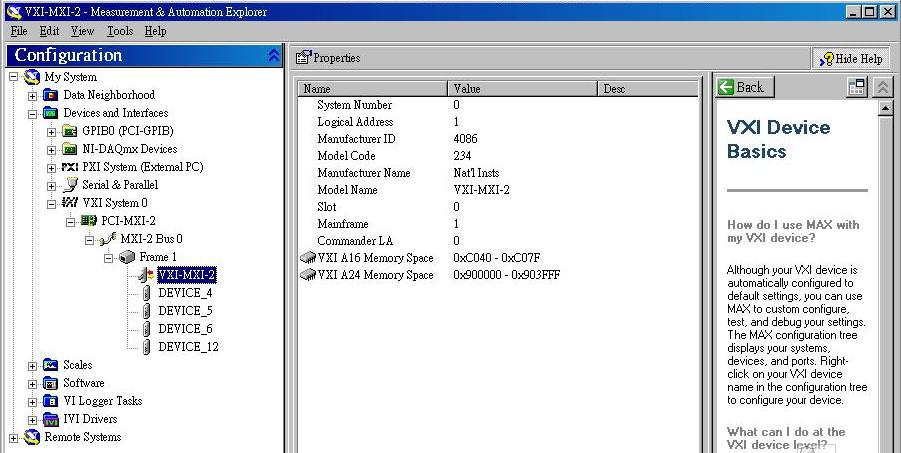Click the Scales icon
The image size is (901, 453).
pyautogui.click(x=51, y=365)
